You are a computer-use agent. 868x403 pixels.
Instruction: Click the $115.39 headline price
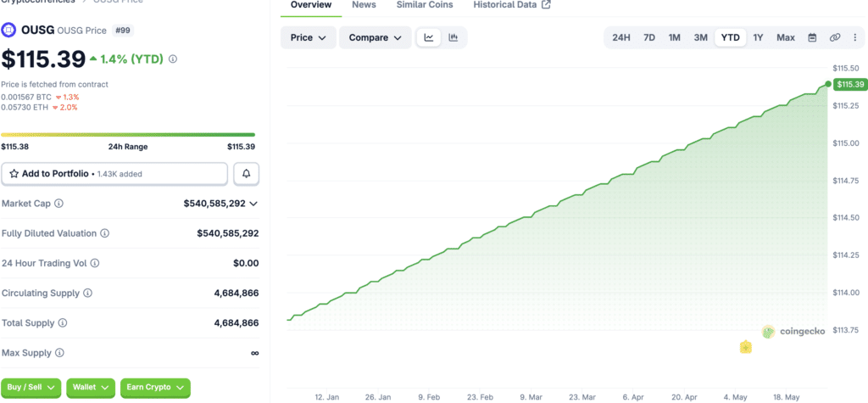tap(44, 59)
